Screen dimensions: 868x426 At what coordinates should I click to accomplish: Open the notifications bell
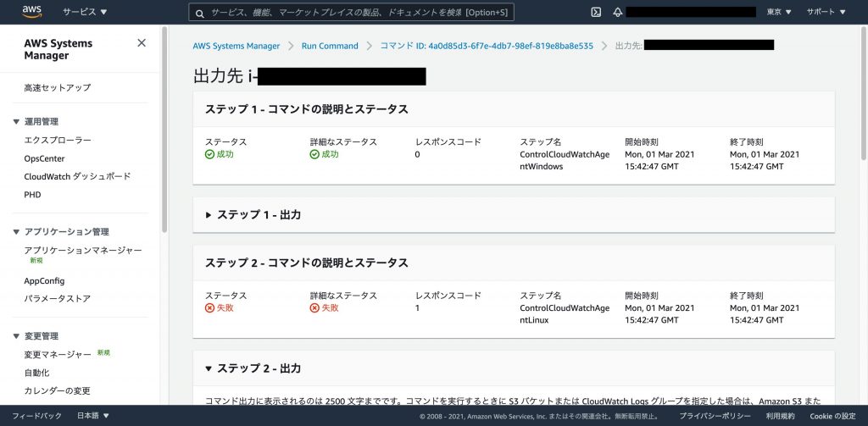pos(618,12)
